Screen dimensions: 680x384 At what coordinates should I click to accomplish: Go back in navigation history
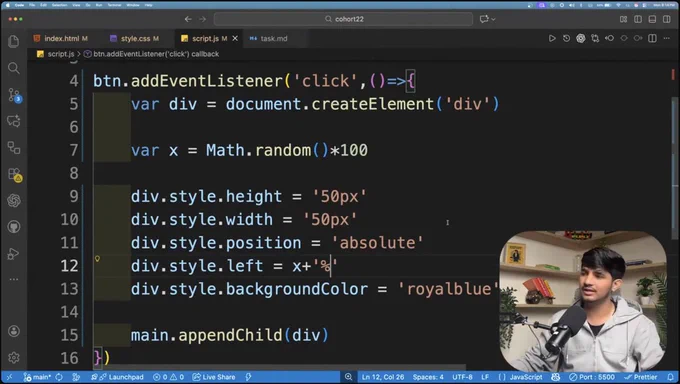click(x=188, y=19)
